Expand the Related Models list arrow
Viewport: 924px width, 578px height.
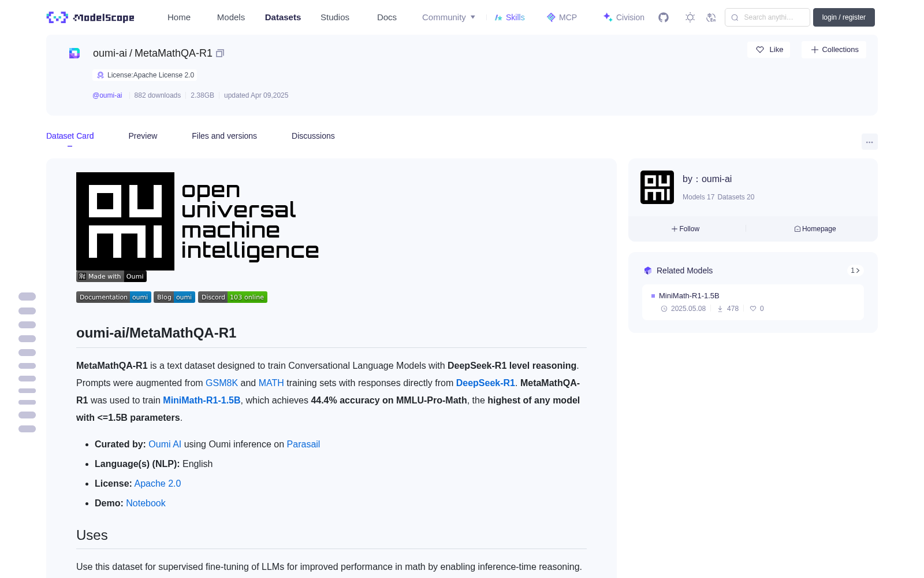pos(855,271)
